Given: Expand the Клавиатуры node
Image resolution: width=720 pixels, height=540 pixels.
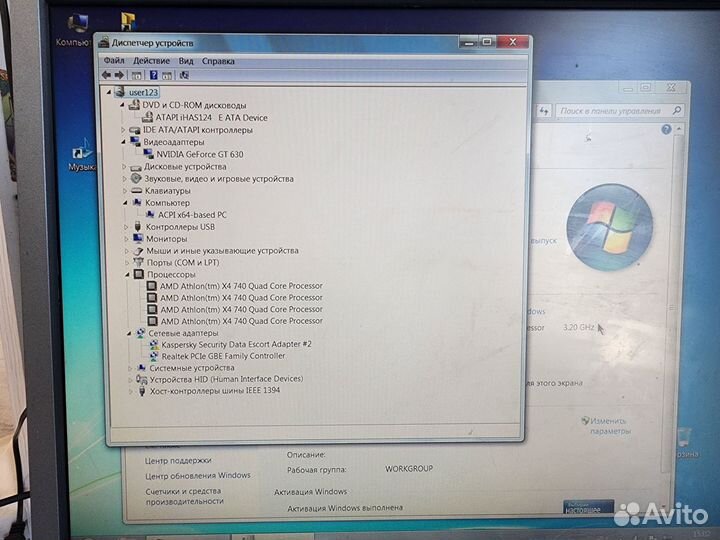Looking at the screenshot, I should 125,191.
